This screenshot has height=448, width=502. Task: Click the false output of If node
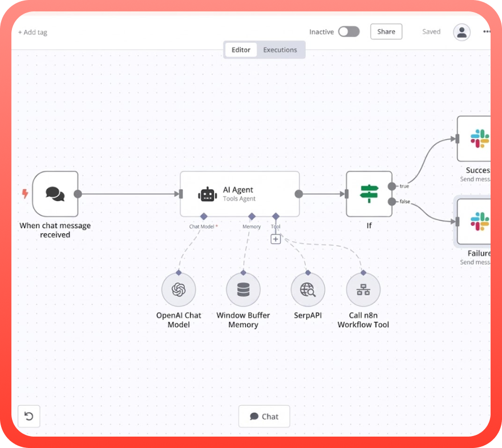(x=392, y=201)
